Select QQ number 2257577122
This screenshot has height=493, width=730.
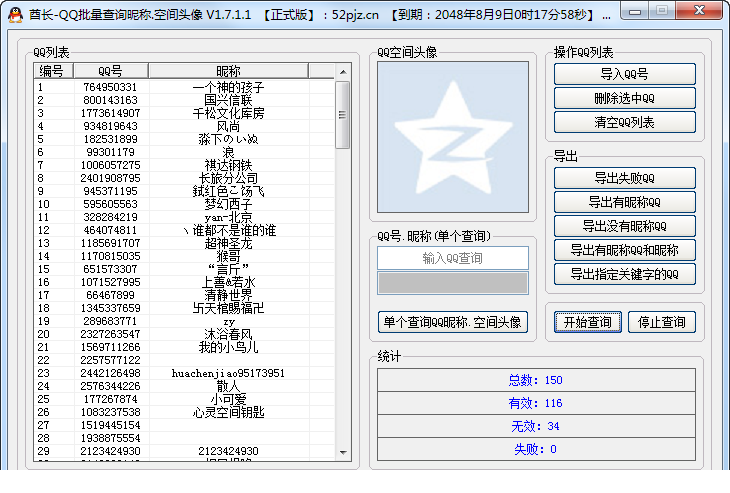(110, 361)
